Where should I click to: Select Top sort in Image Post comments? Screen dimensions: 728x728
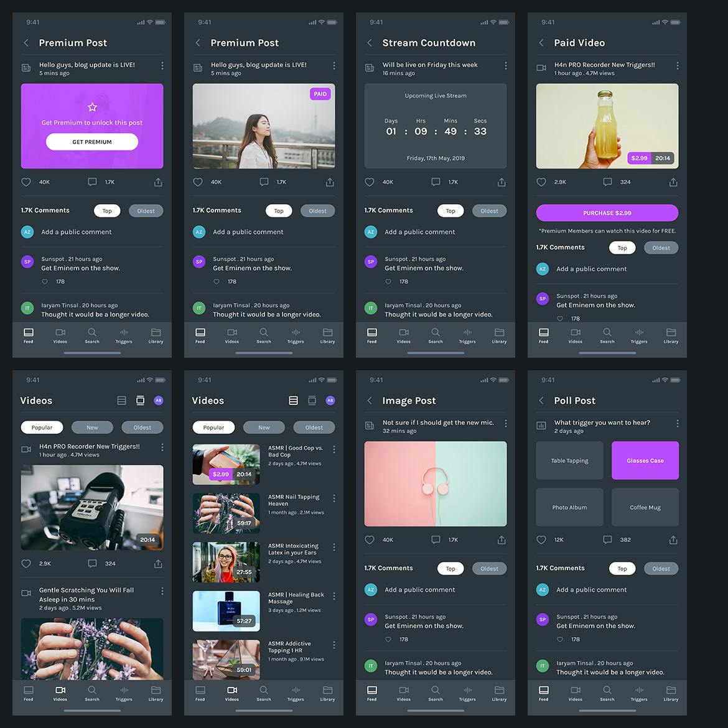[450, 568]
